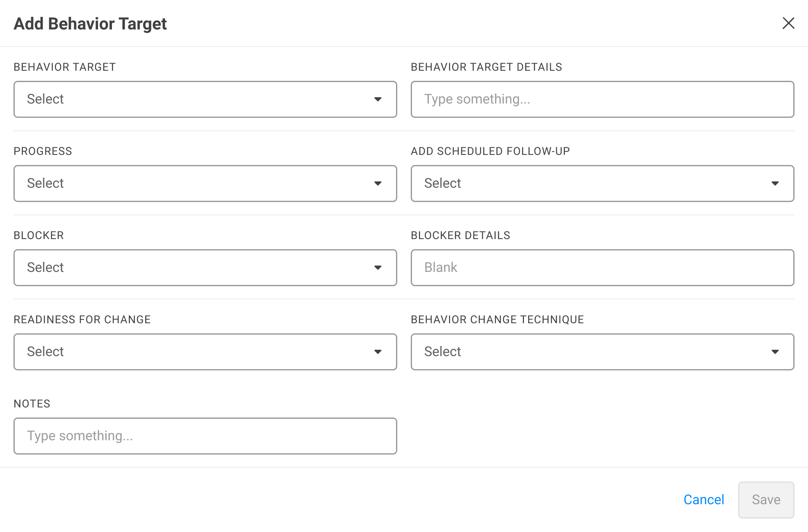Click the caret arrow in Blocker dropdown

(x=378, y=268)
